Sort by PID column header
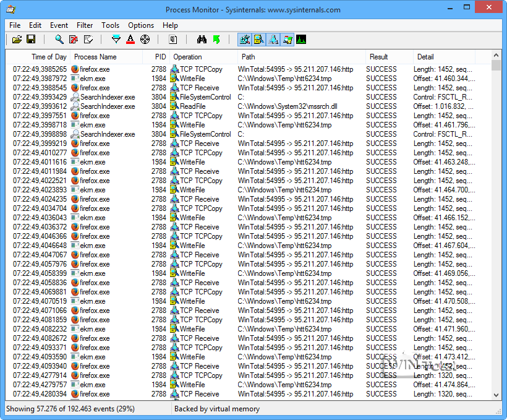Image resolution: width=507 pixels, height=420 pixels. pyautogui.click(x=156, y=57)
